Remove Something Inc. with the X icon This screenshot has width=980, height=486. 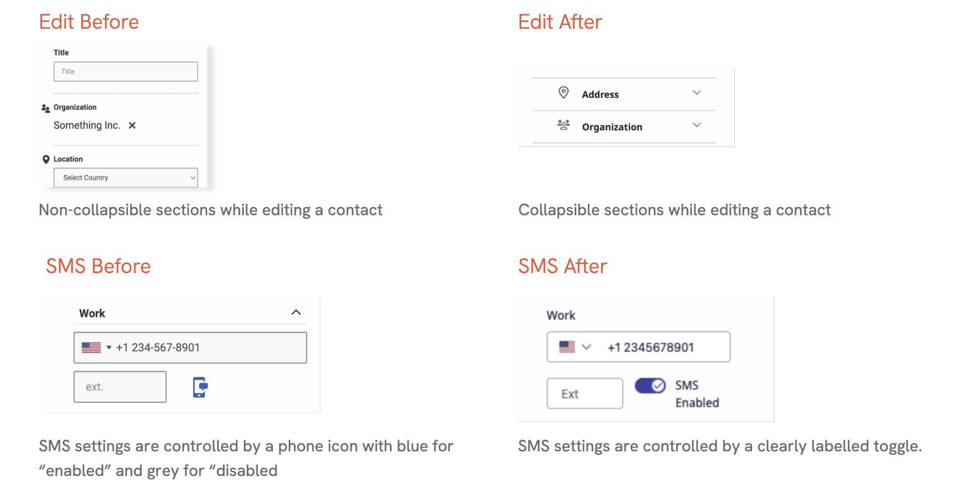[x=132, y=125]
